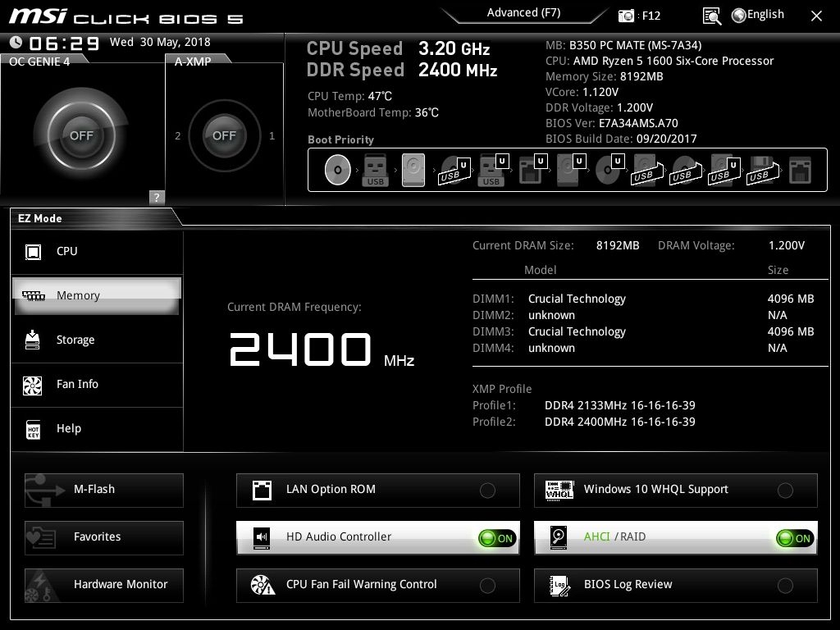Click the 06:29 system clock

(64, 43)
